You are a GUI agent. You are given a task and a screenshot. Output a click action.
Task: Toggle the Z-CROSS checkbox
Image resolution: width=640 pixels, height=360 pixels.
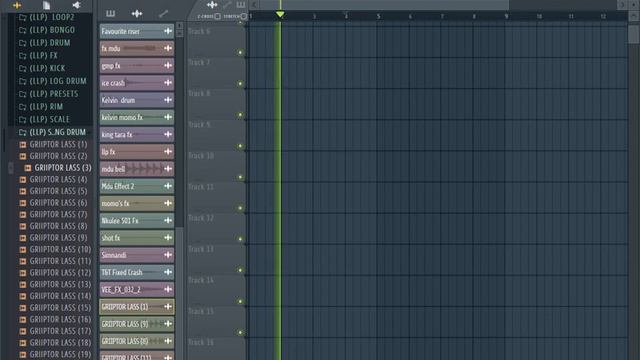(218, 16)
